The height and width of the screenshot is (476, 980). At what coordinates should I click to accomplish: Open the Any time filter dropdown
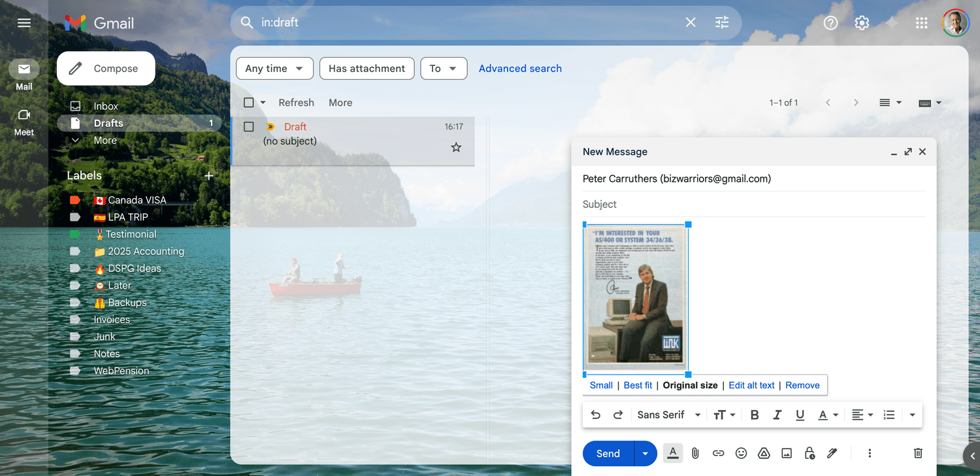coord(274,69)
